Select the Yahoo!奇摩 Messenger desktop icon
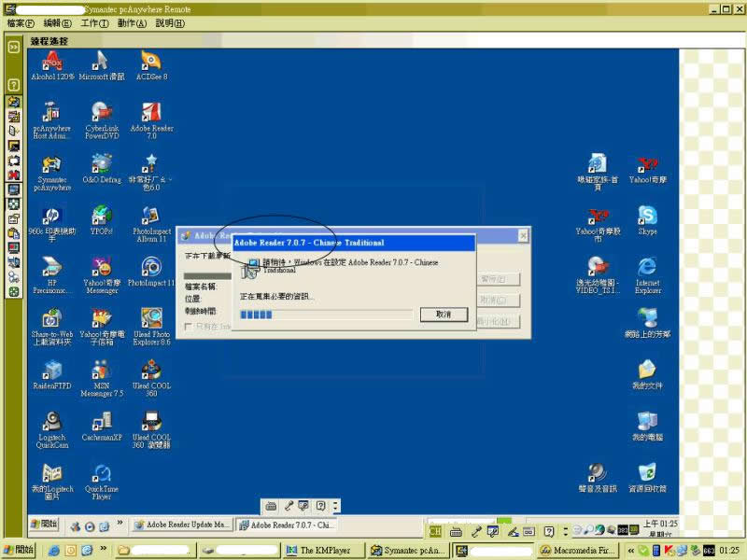Image resolution: width=747 pixels, height=560 pixels. click(102, 275)
